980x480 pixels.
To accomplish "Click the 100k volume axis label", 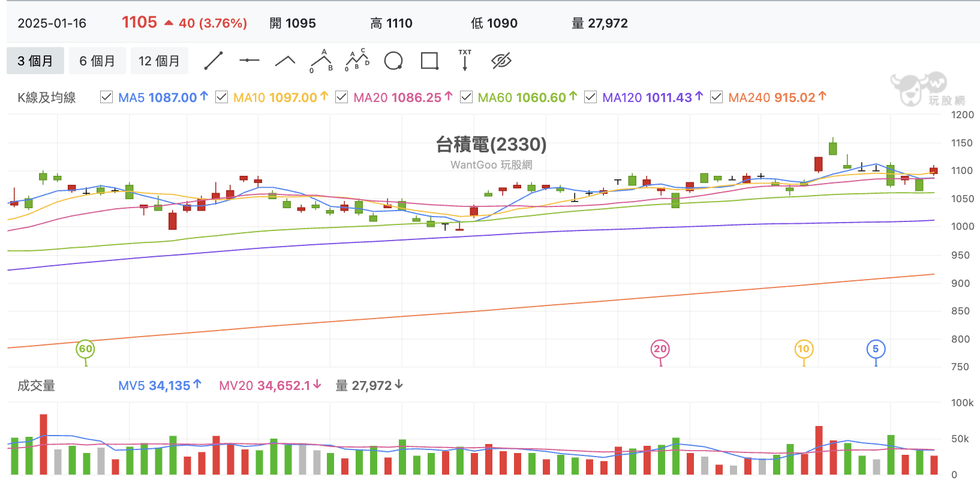I will [963, 403].
